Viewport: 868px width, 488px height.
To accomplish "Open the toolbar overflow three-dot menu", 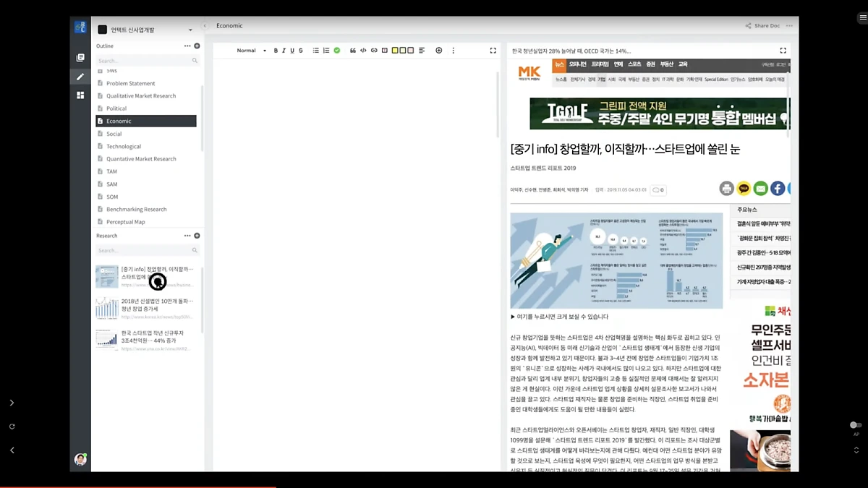I will (x=454, y=50).
